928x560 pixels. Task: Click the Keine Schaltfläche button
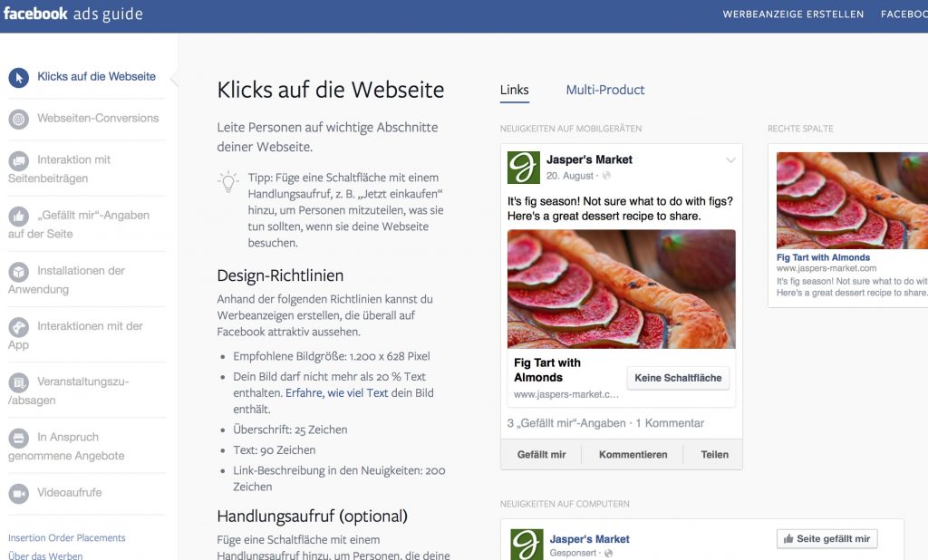click(678, 378)
